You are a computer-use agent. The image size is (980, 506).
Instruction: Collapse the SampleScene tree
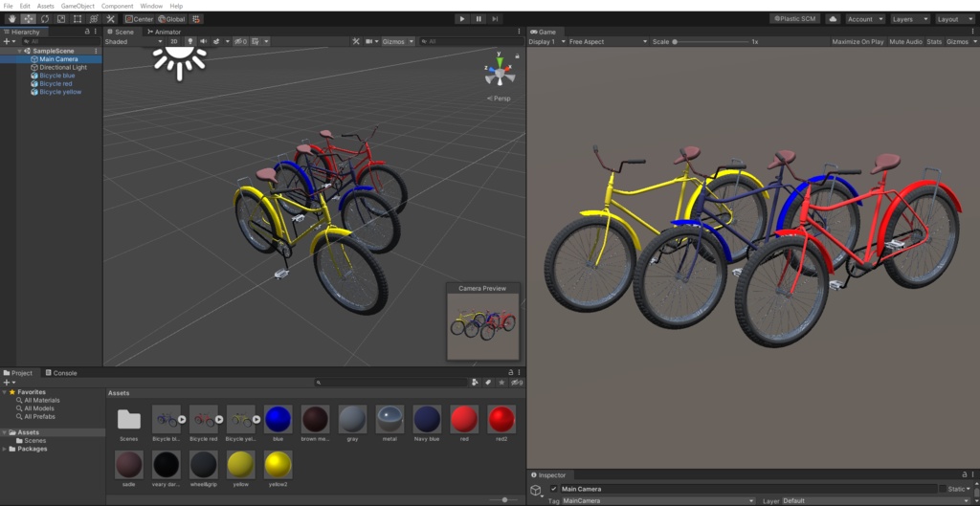click(19, 51)
